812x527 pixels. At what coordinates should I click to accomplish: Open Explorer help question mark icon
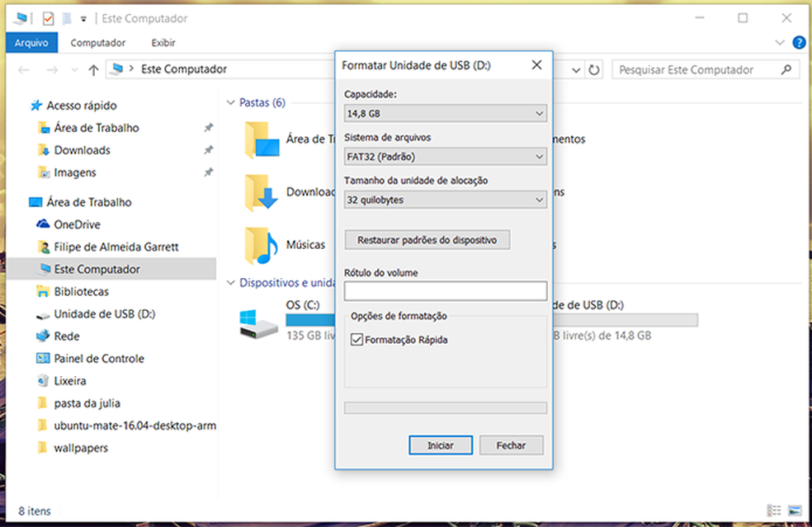coord(799,42)
